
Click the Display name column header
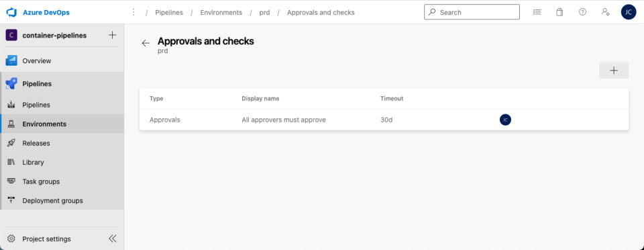pos(260,99)
